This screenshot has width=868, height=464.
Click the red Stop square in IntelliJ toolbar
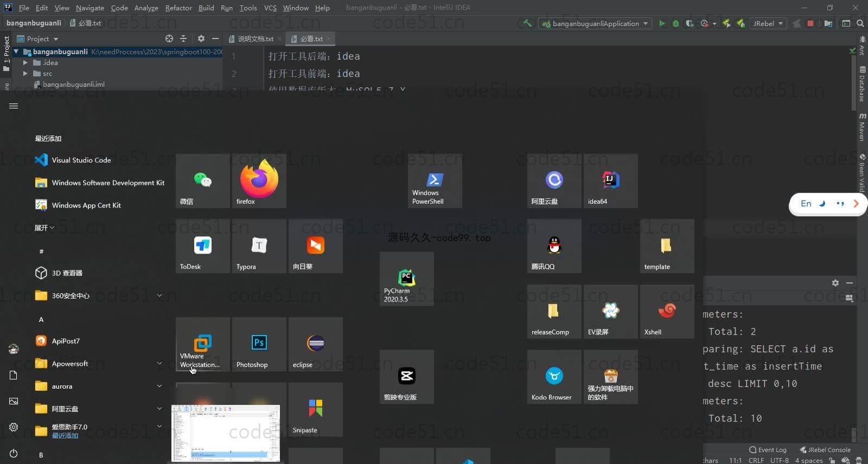(810, 23)
